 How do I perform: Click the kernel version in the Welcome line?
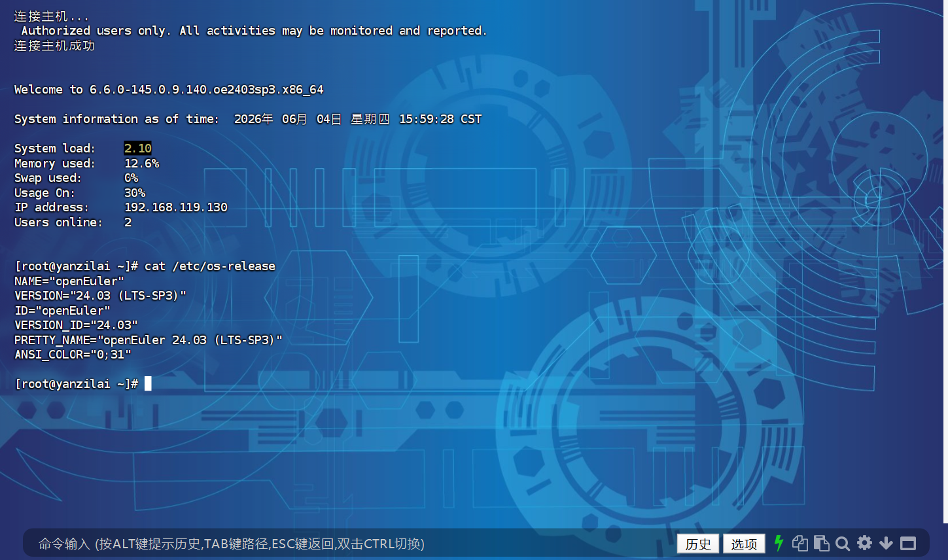(207, 90)
